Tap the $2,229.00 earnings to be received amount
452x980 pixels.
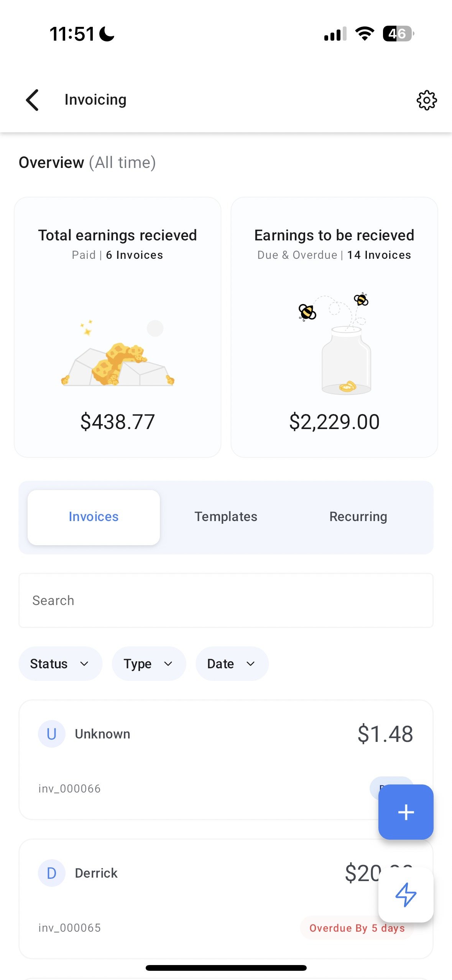click(x=334, y=422)
